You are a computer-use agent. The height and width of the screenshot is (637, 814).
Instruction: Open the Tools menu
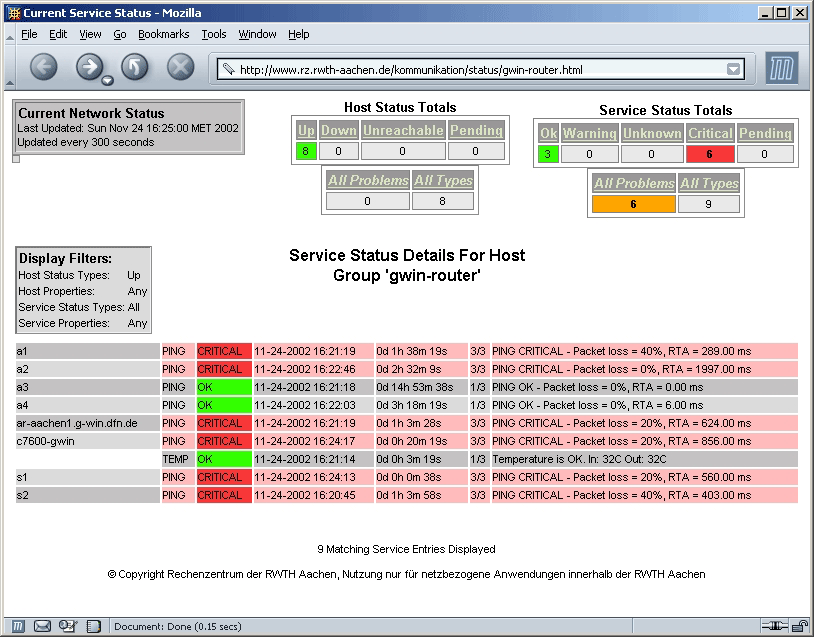tap(214, 34)
